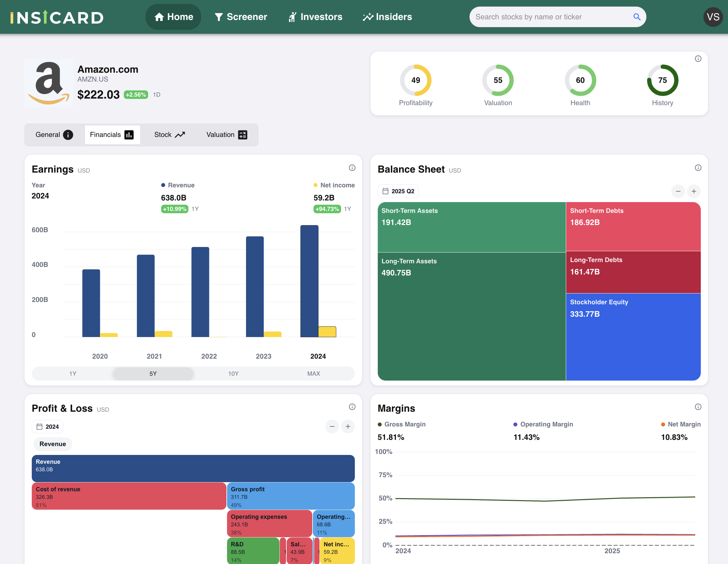Open the VS user avatar menu
This screenshot has height=564, width=728.
coord(713,17)
